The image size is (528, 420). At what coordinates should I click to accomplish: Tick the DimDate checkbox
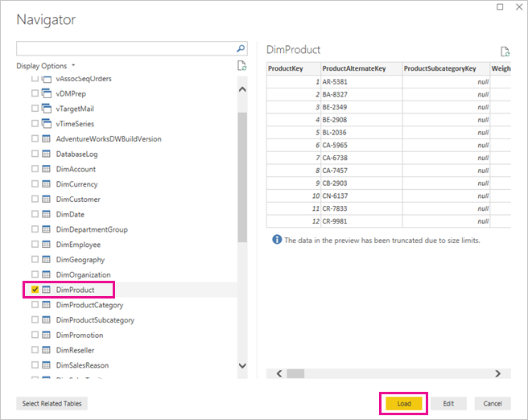(x=35, y=214)
